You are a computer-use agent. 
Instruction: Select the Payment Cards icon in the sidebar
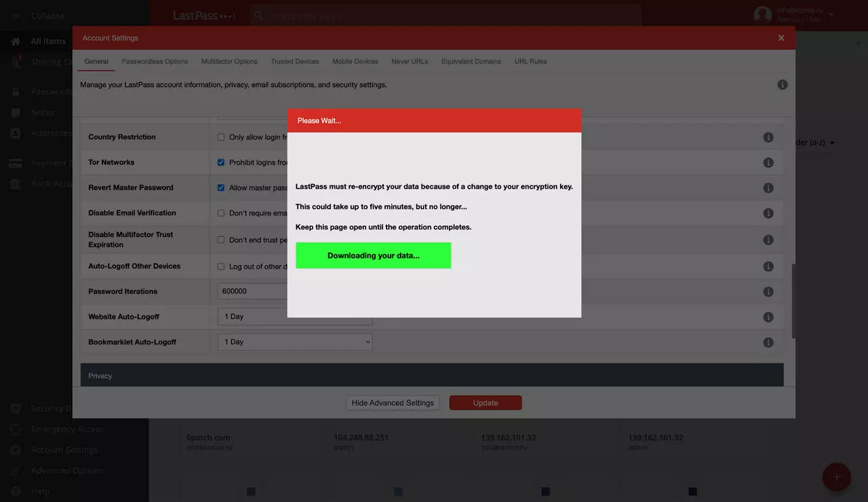(16, 163)
